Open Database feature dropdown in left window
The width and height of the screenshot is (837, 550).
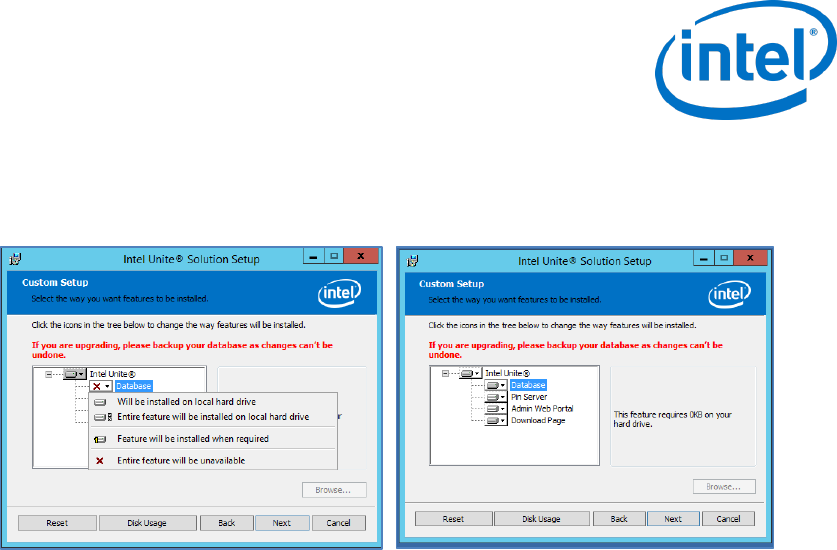101,386
